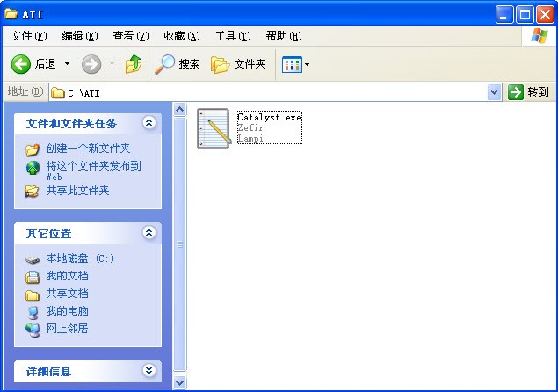The height and width of the screenshot is (392, 558).
Task: Click the sidebar scroll down arrow
Action: click(180, 382)
